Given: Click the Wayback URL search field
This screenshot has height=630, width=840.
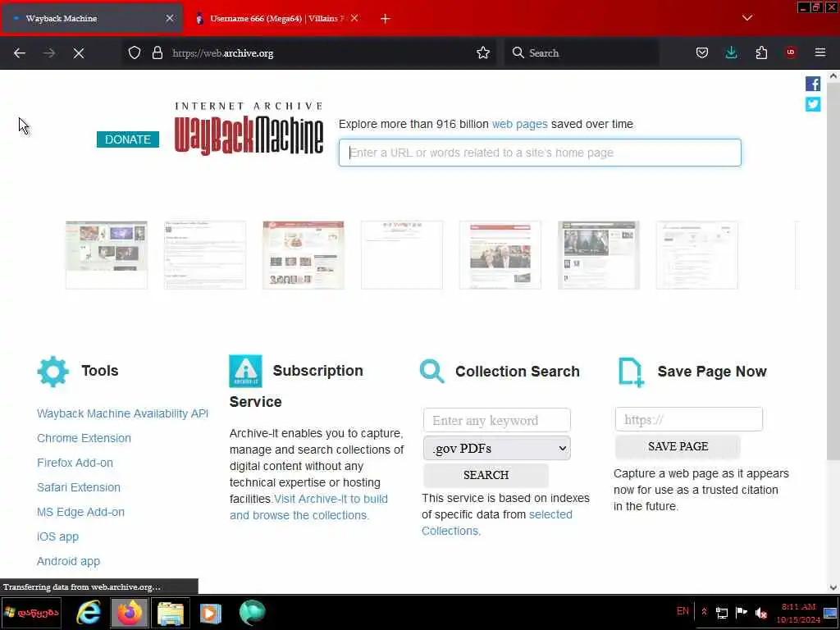Looking at the screenshot, I should pos(540,153).
